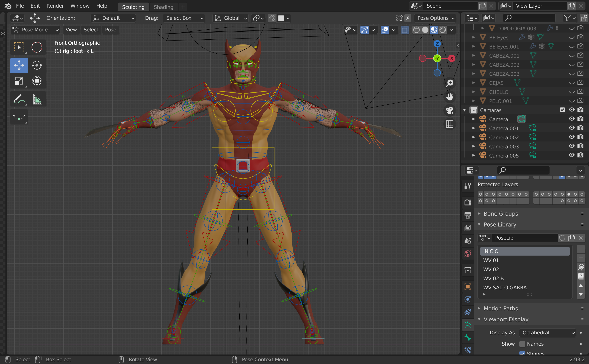
Task: Open the Render menu
Action: pyautogui.click(x=55, y=6)
